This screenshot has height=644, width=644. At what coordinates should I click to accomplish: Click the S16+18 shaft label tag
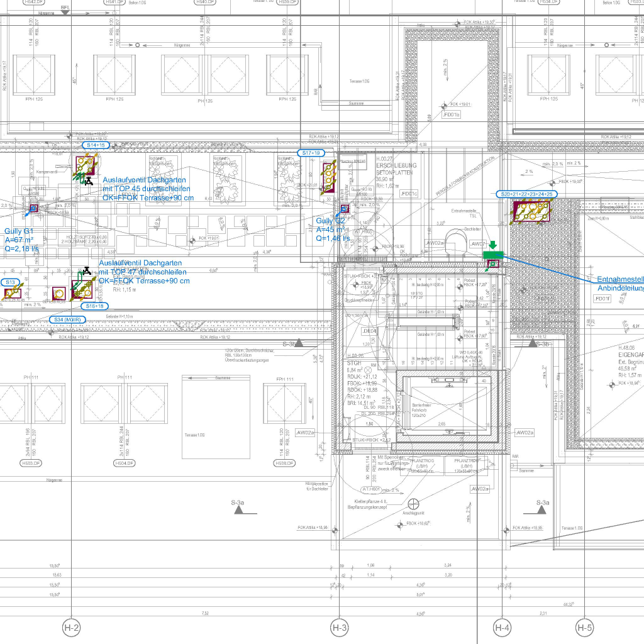point(95,306)
